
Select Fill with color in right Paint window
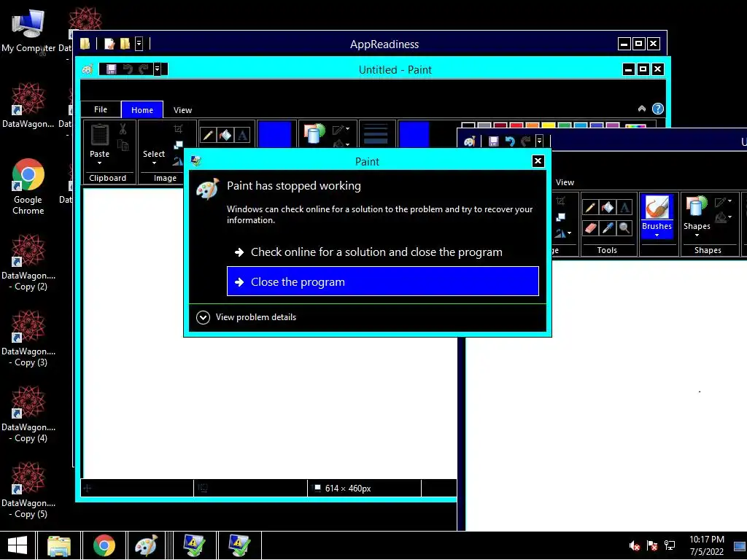tap(608, 207)
